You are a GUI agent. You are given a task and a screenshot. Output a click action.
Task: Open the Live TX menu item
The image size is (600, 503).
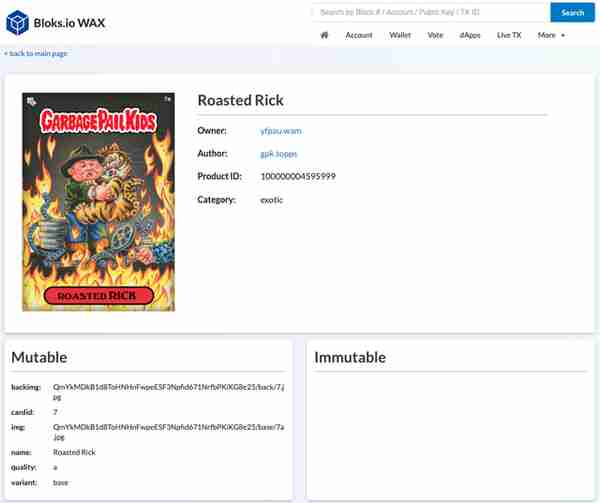(509, 35)
